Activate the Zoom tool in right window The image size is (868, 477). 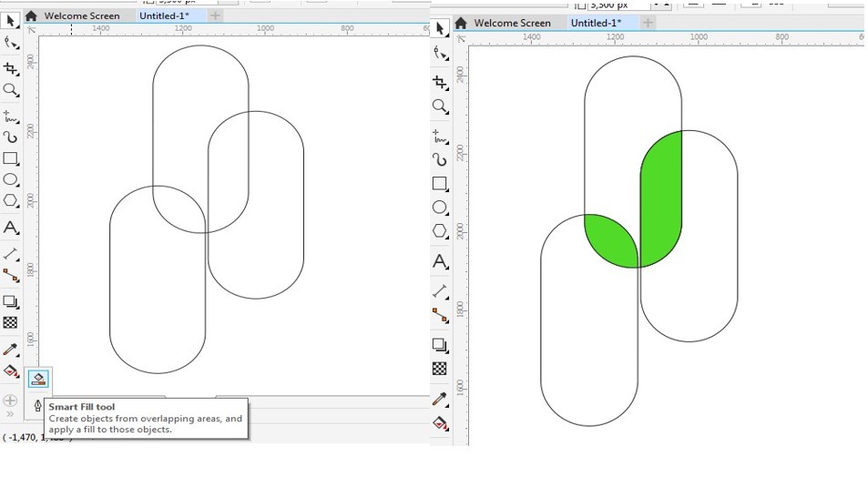441,107
